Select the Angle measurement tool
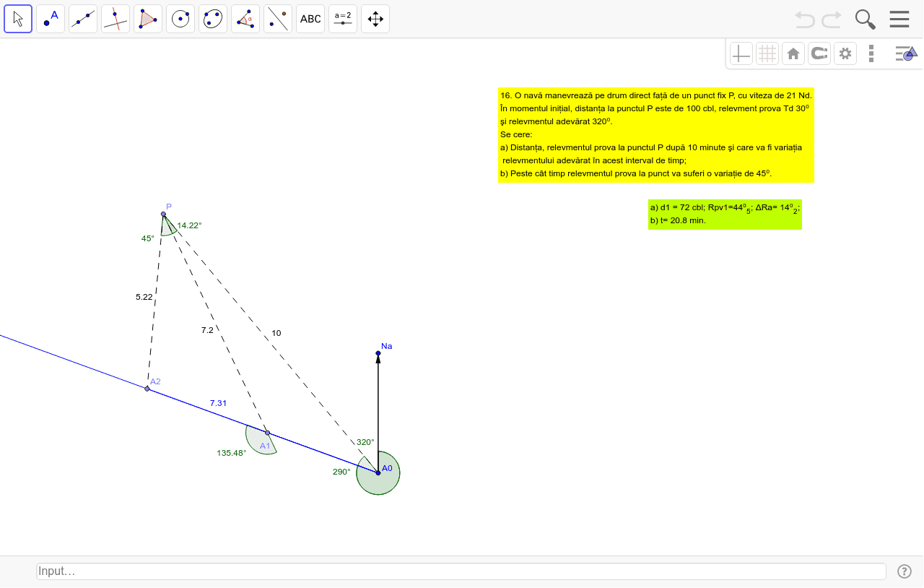 point(245,19)
